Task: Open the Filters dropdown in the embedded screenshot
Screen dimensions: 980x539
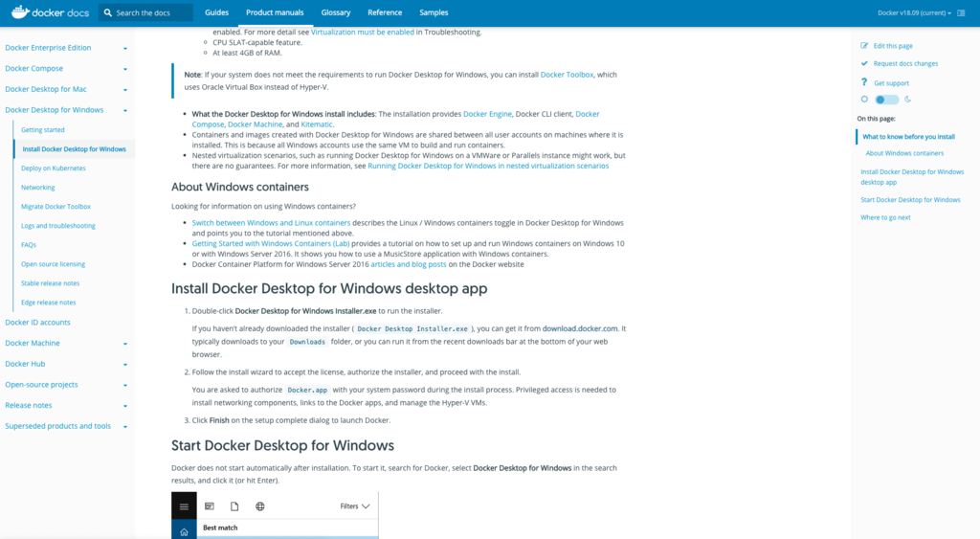Action: (354, 506)
